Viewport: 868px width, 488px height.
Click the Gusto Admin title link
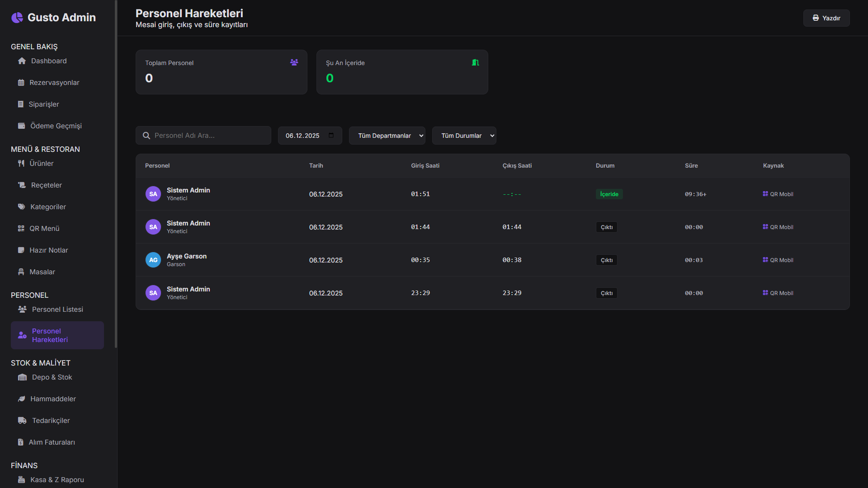pyautogui.click(x=61, y=18)
